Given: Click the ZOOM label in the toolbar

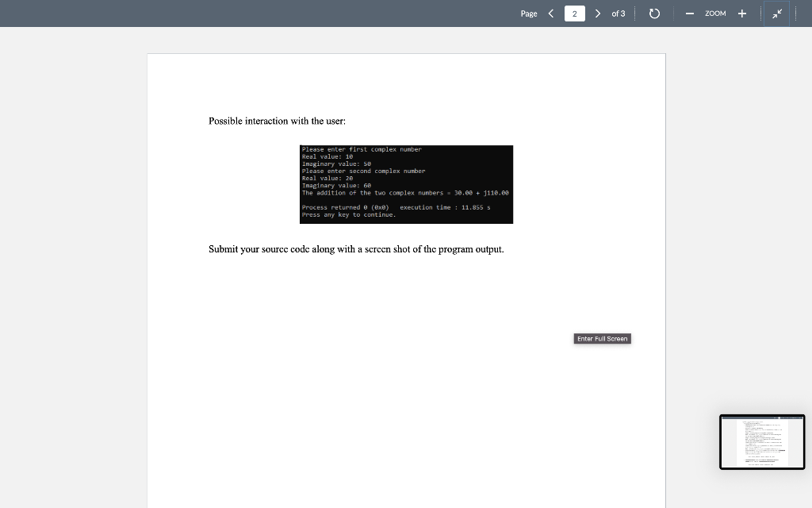Looking at the screenshot, I should (714, 13).
